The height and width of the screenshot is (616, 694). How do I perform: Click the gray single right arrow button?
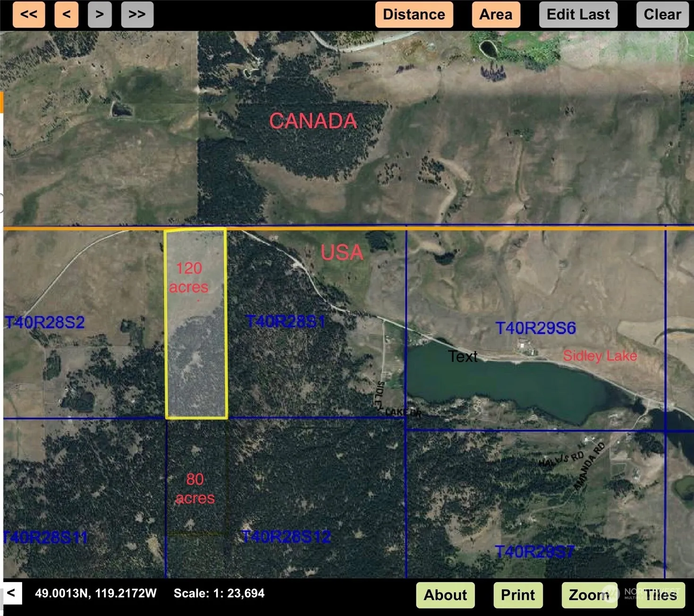pyautogui.click(x=100, y=15)
